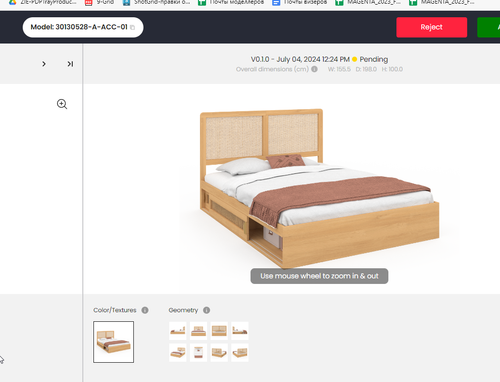The height and width of the screenshot is (382, 500).
Task: Click the mouse wheel zoom hint banner
Action: 319,276
